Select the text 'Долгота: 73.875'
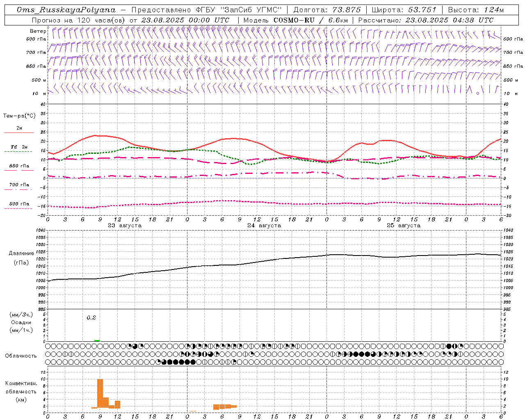The width and height of the screenshot is (525, 420). (327, 10)
